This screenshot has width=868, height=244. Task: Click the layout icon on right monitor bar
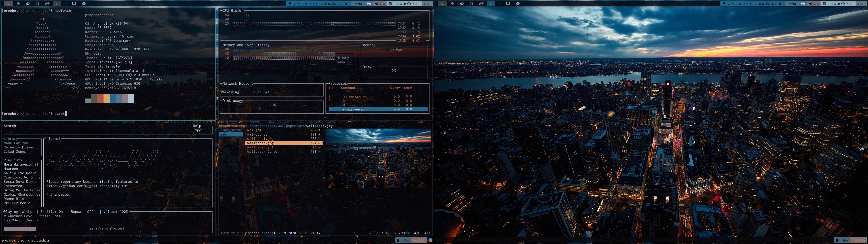[803, 4]
